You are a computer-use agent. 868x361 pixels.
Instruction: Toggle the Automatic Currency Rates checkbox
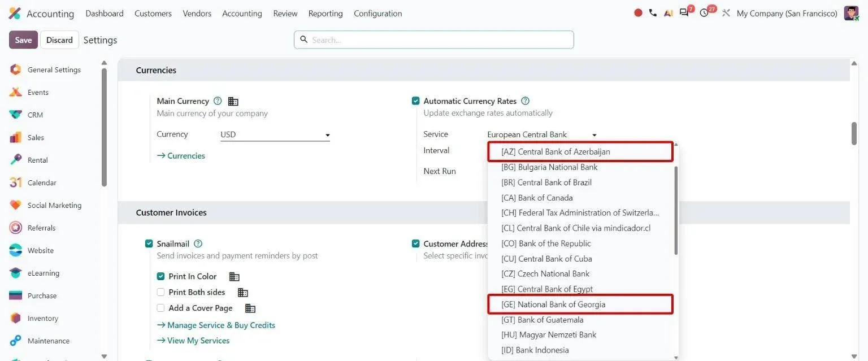click(x=416, y=101)
